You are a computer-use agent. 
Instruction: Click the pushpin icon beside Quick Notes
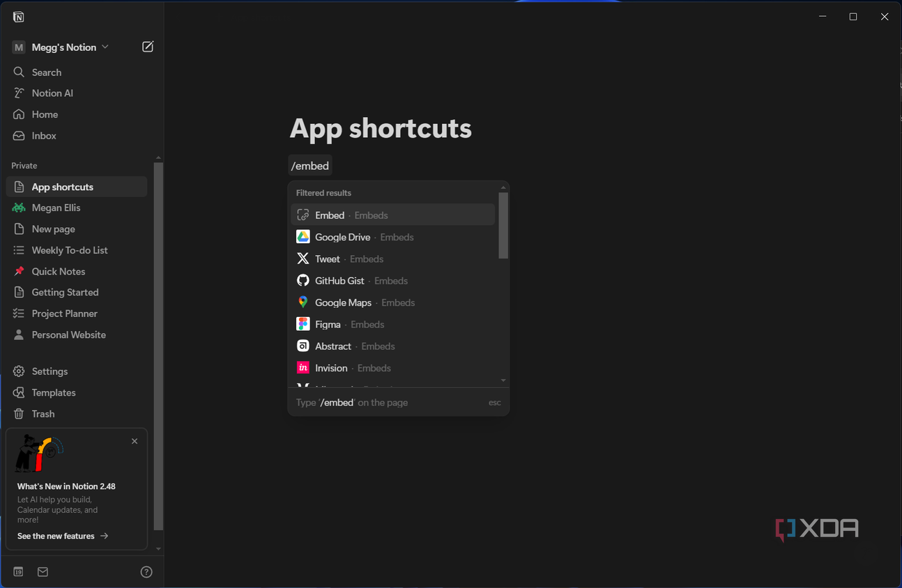tap(19, 272)
